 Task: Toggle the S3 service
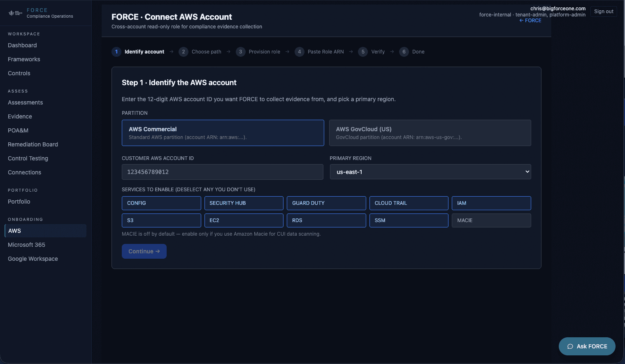pyautogui.click(x=161, y=220)
